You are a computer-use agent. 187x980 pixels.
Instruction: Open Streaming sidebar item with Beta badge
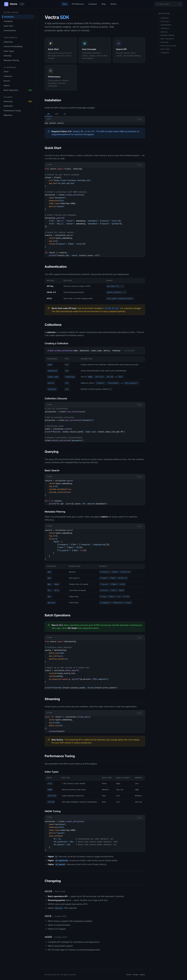(18, 102)
